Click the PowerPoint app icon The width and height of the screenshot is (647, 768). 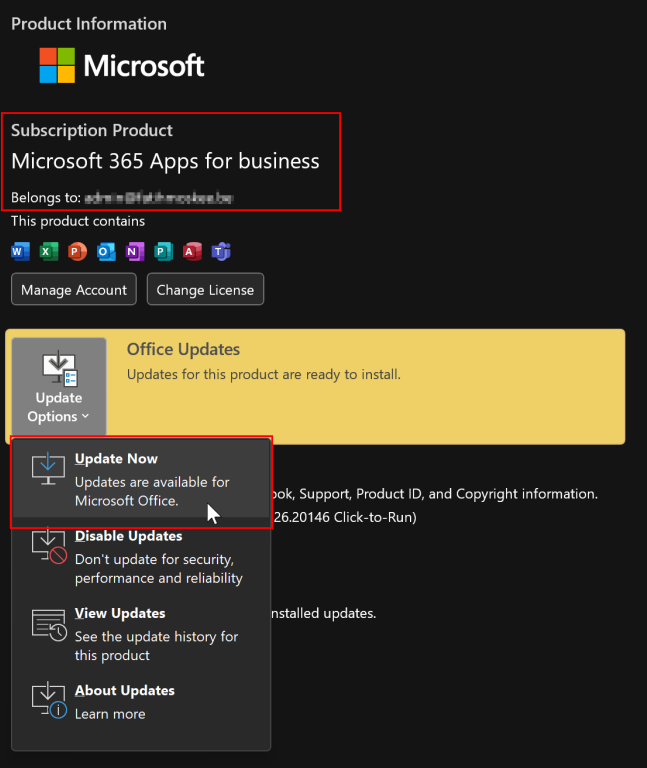point(77,251)
